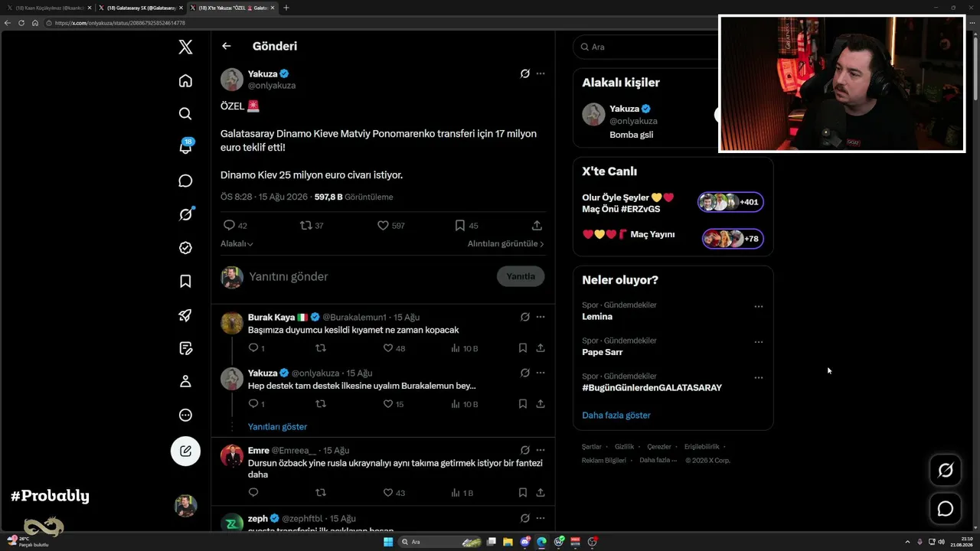Viewport: 980px width, 551px height.
Task: Repost Burak Kaya's reply
Action: [x=321, y=348]
